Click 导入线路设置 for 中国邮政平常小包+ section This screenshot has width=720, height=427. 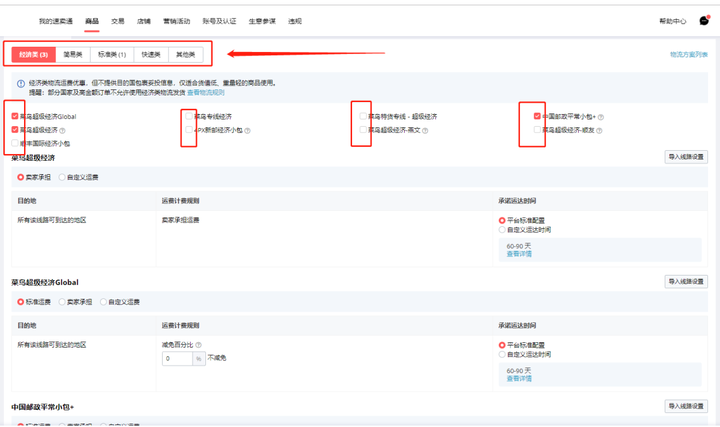point(686,406)
